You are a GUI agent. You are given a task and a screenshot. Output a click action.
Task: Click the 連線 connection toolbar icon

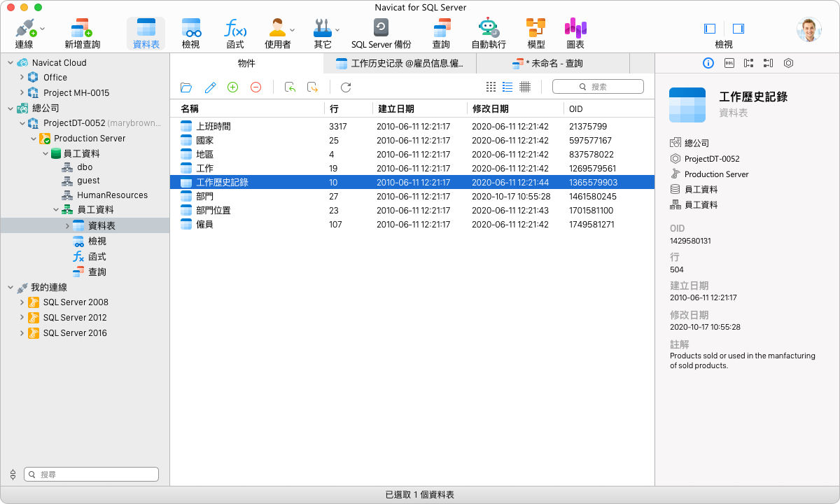click(25, 29)
